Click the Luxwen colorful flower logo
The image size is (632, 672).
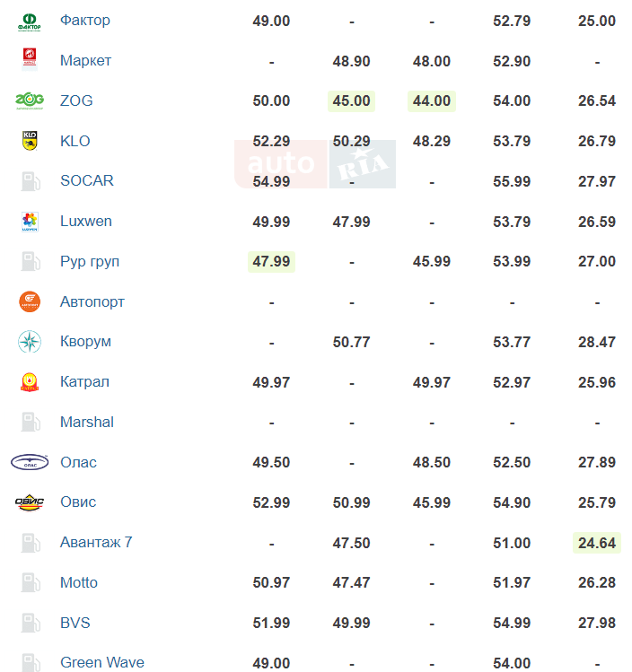[x=30, y=222]
